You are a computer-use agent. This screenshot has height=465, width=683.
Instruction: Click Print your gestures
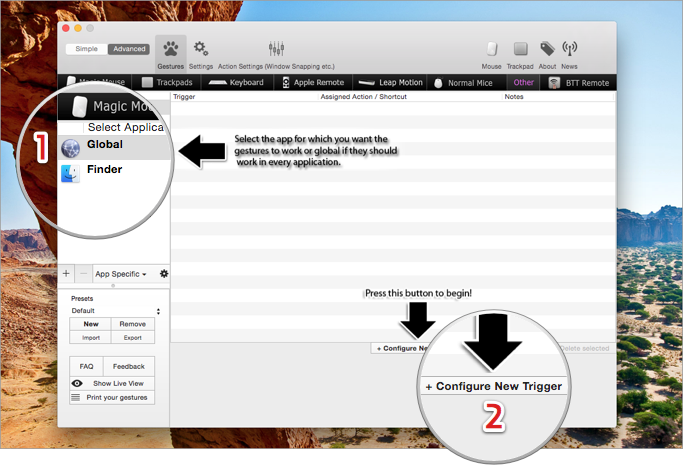tap(112, 398)
